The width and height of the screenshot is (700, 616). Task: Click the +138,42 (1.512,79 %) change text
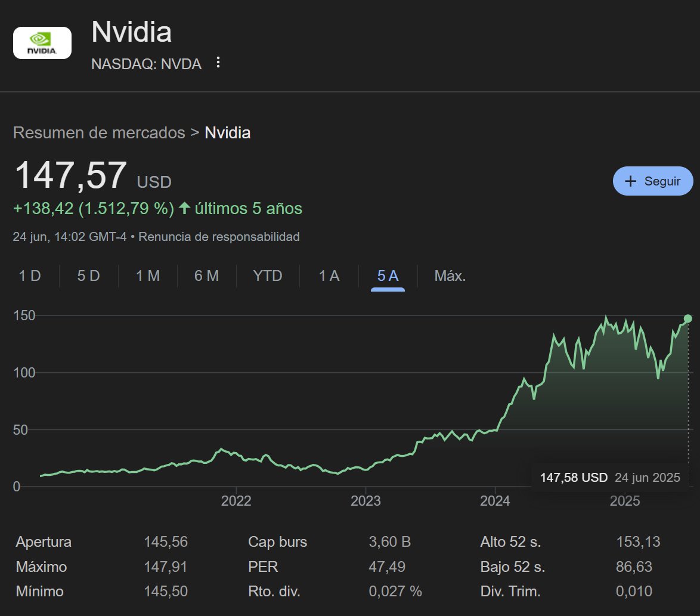(93, 209)
